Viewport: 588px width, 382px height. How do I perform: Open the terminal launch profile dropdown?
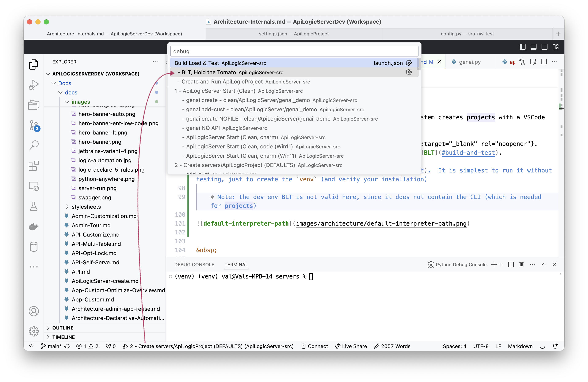(501, 265)
